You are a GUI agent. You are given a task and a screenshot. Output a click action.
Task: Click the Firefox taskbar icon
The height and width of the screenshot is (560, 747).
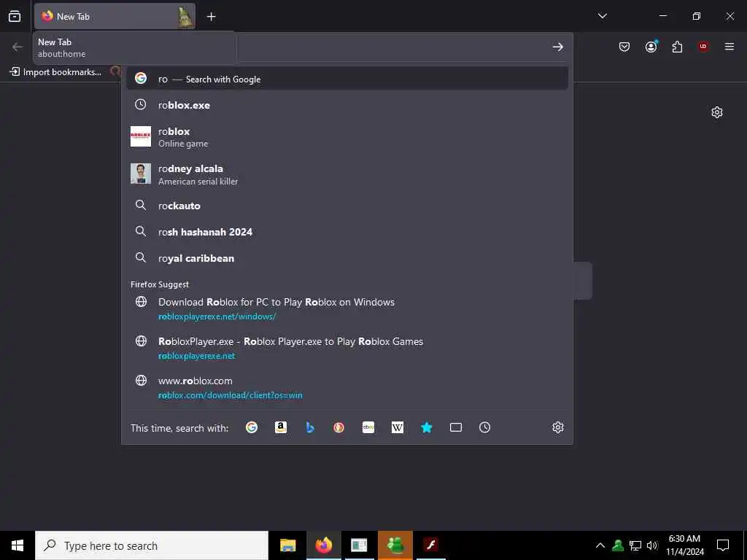[323, 545]
